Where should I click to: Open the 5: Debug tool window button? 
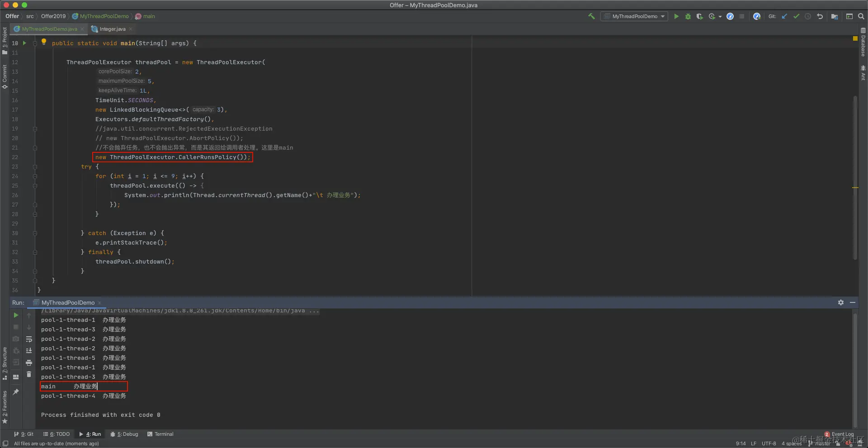(124, 434)
